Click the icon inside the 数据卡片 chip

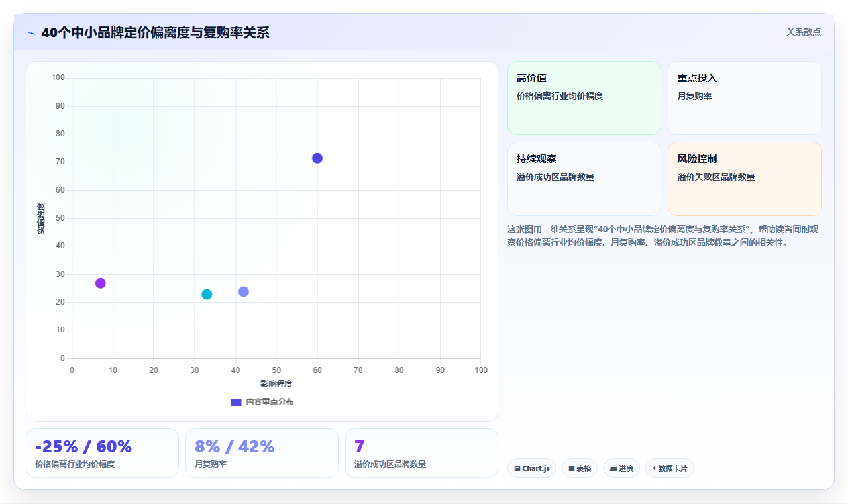coord(655,468)
